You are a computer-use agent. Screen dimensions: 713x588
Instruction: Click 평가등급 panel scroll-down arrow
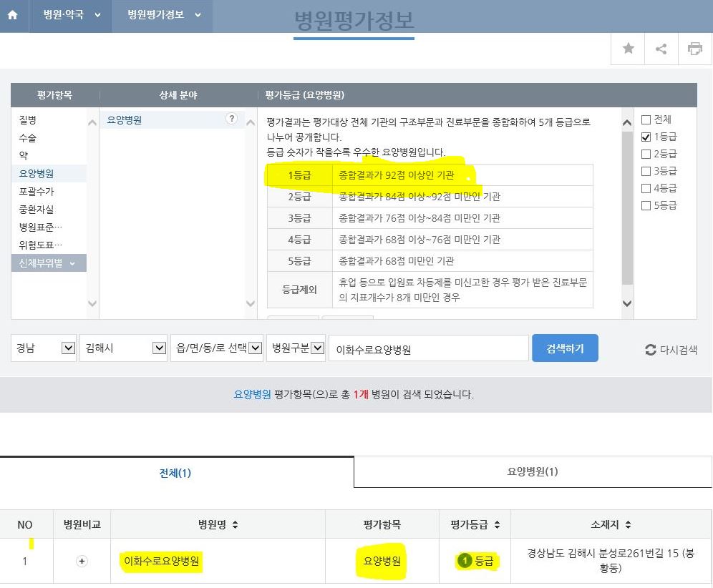[x=627, y=303]
